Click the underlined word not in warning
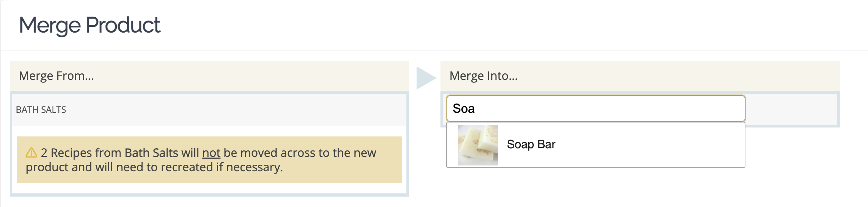Image resolution: width=868 pixels, height=207 pixels. tap(211, 153)
